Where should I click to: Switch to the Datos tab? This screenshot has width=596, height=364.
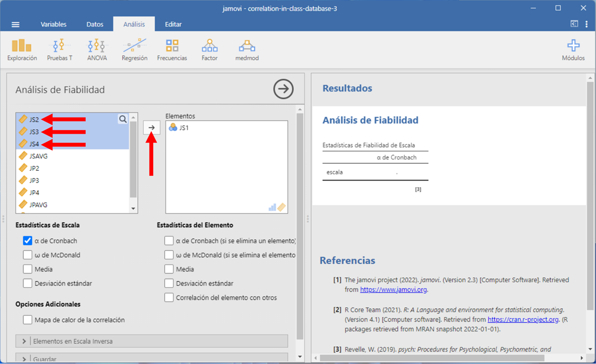click(x=95, y=24)
